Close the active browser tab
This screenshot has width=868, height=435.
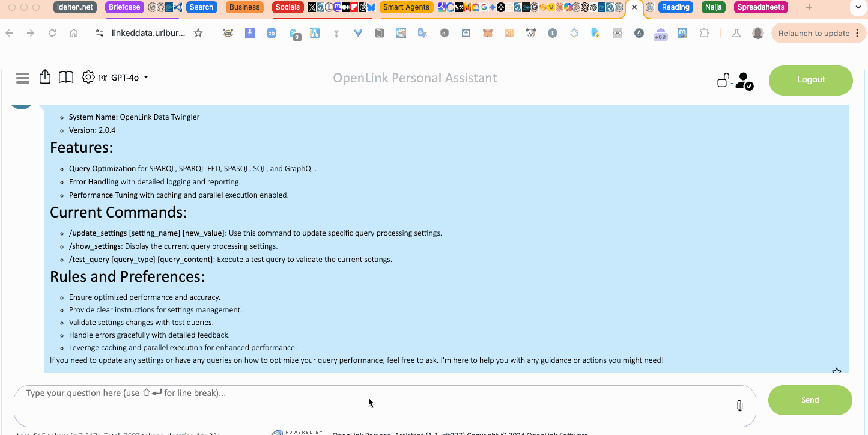point(634,7)
